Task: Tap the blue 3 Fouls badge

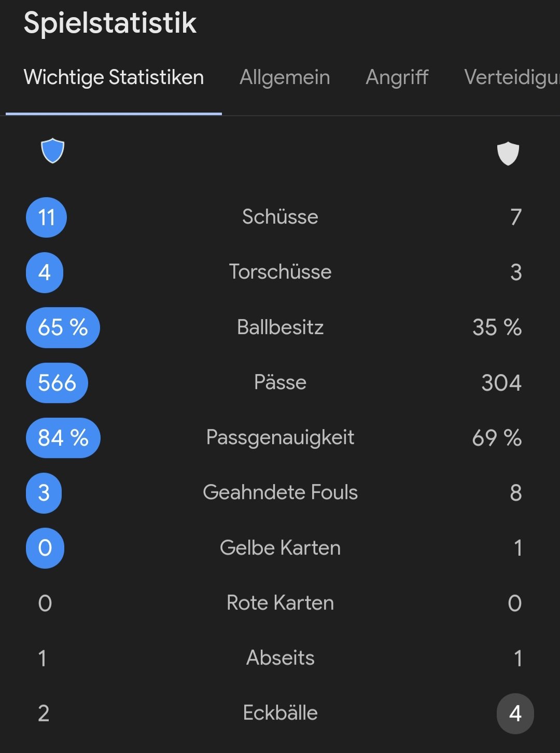Action: [44, 493]
